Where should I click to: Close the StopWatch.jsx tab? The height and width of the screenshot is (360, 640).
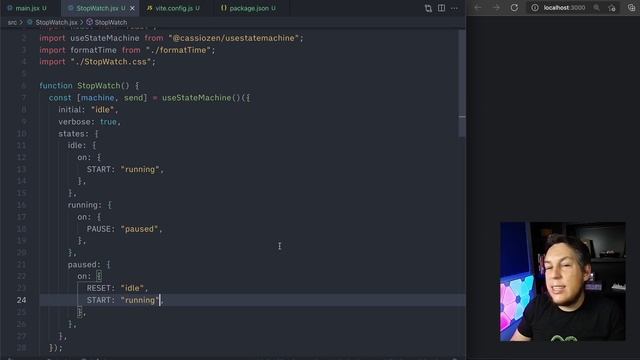click(x=132, y=8)
